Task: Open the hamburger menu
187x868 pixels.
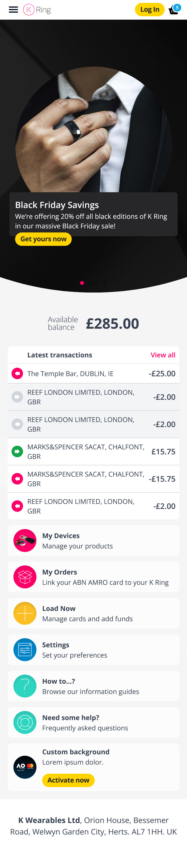Action: point(13,9)
